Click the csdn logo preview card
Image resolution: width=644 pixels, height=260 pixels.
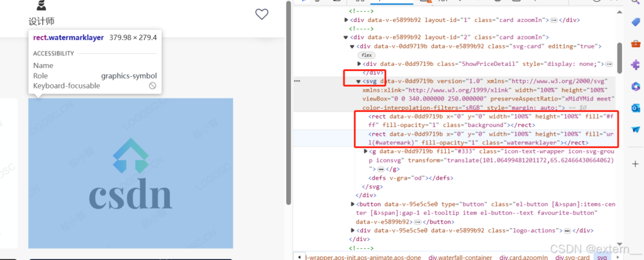pos(130,173)
